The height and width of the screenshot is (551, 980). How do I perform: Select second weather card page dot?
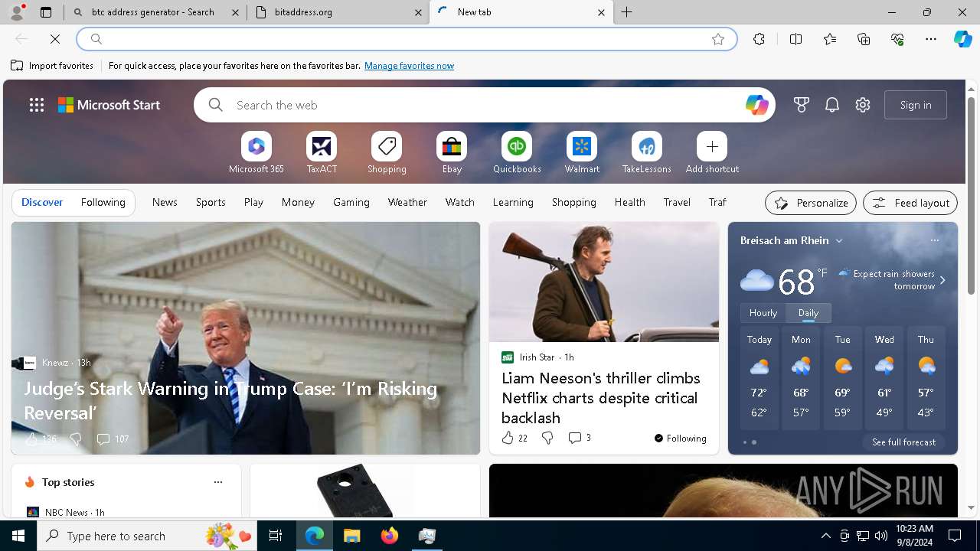(754, 442)
